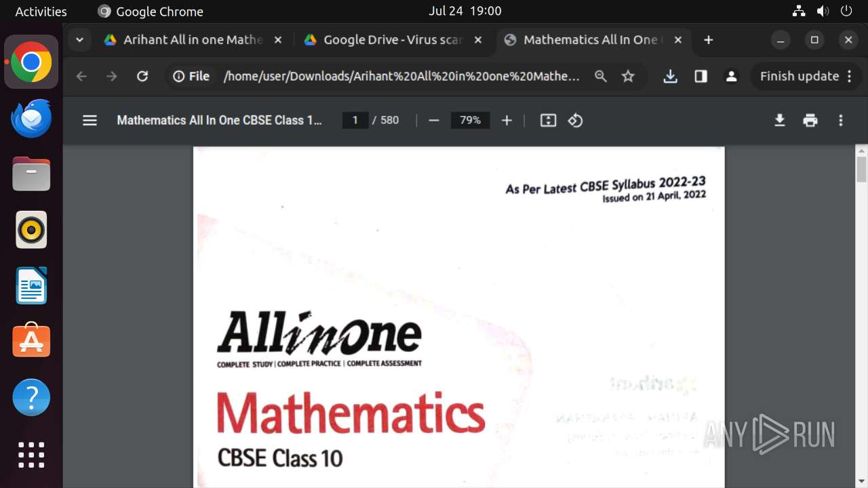Open Thunderbird mail from dock

point(31,119)
